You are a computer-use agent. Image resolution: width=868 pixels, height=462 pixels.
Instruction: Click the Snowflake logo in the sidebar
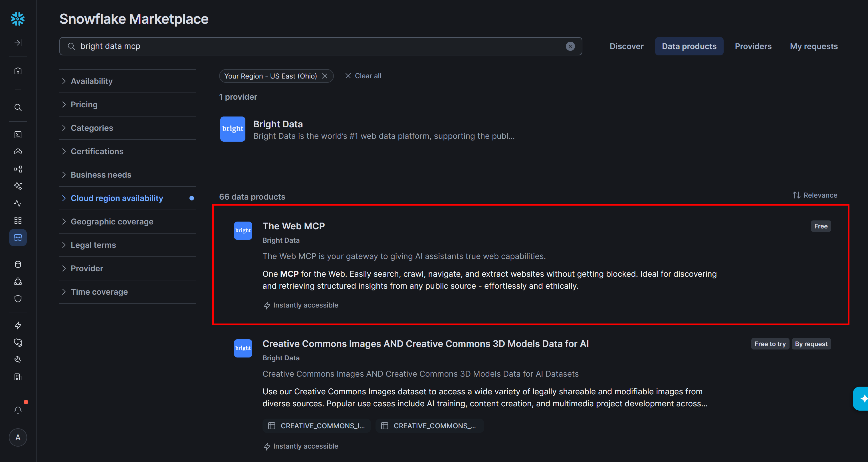[x=18, y=19]
